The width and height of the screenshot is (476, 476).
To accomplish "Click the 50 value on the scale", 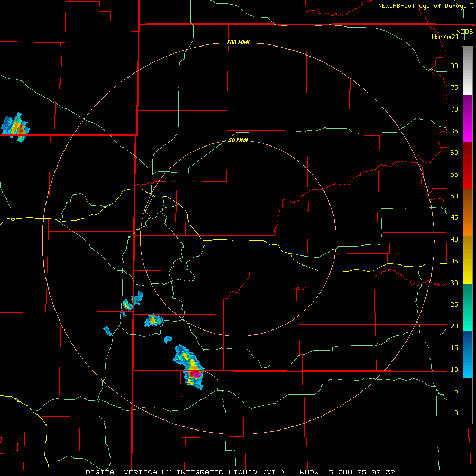I will coord(454,196).
